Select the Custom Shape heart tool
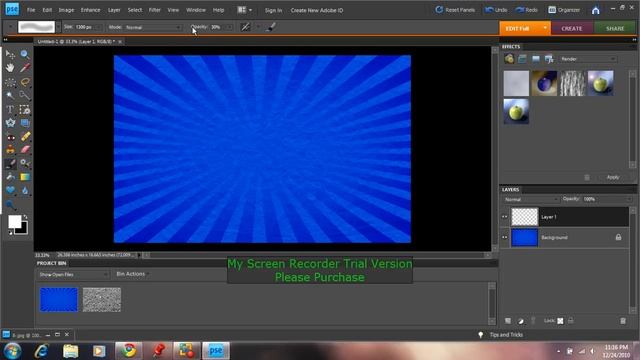Image resolution: width=640 pixels, height=360 pixels. coord(10,190)
